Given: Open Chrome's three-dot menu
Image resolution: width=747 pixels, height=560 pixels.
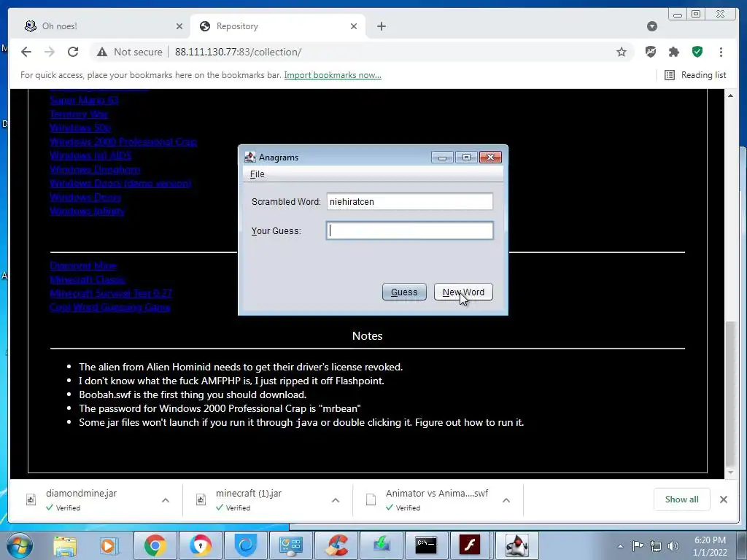Looking at the screenshot, I should click(721, 52).
